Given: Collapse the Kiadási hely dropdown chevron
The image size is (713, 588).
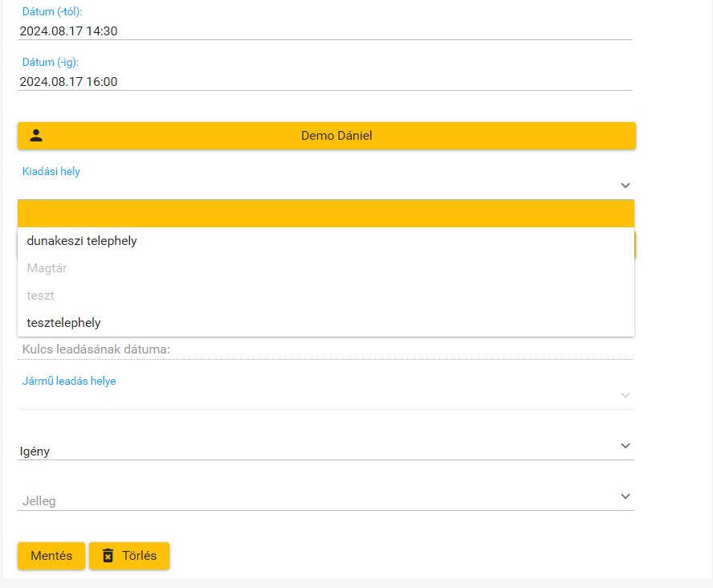Looking at the screenshot, I should [x=625, y=186].
